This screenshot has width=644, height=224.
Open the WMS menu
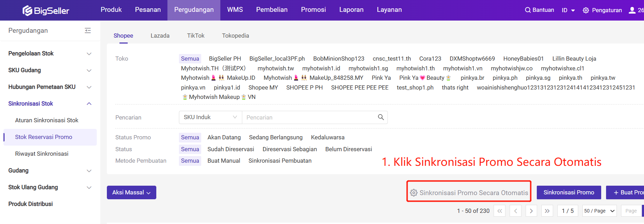click(x=235, y=10)
